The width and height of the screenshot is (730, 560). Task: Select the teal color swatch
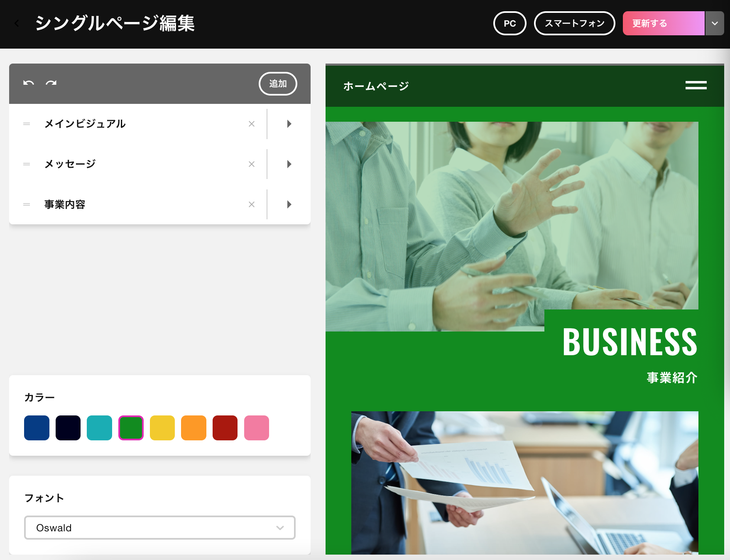pos(99,427)
